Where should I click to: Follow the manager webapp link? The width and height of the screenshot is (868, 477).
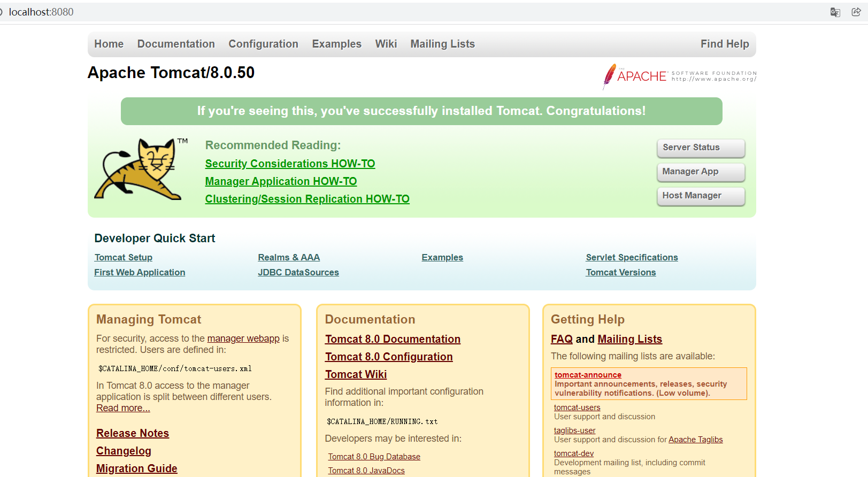(243, 338)
